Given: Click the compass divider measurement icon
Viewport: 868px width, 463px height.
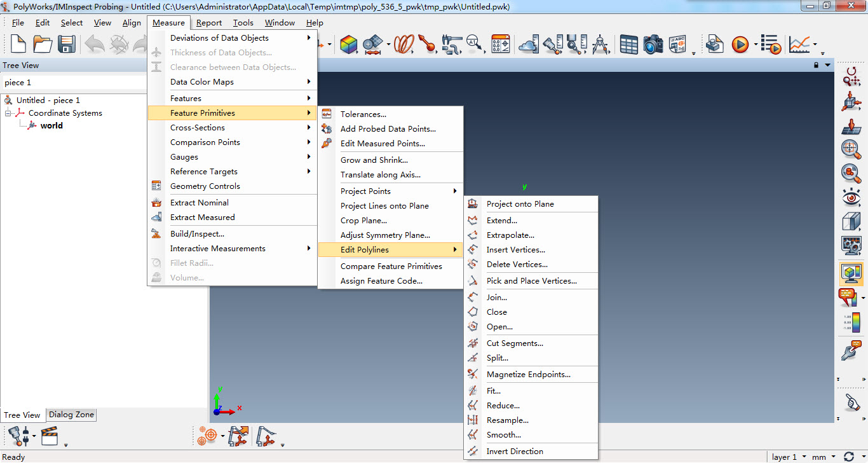Looking at the screenshot, I should [600, 44].
